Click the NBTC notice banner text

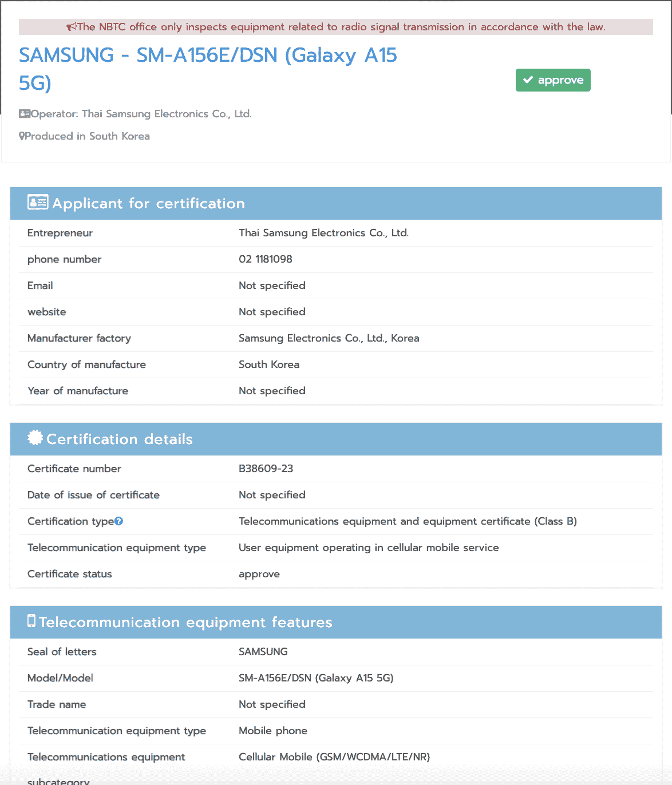341,27
